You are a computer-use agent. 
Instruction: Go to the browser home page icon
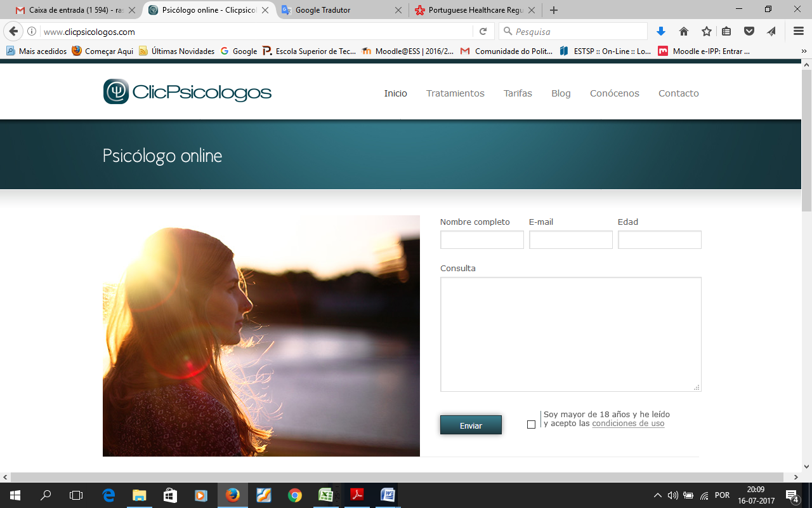coord(684,32)
